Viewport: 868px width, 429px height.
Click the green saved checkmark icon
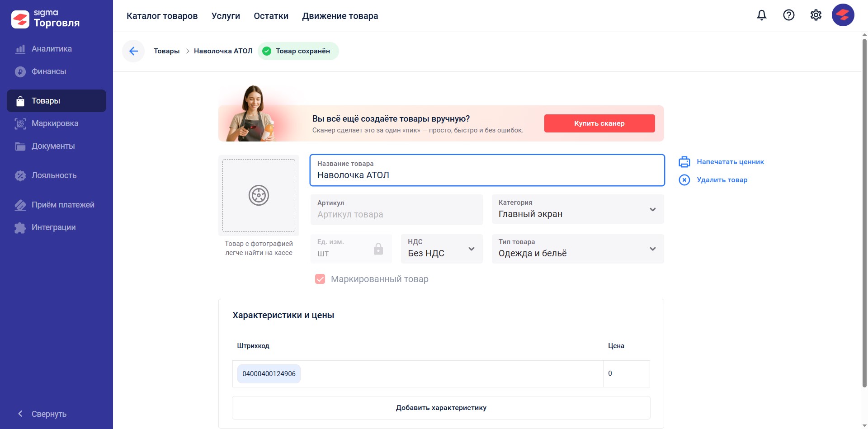click(267, 51)
